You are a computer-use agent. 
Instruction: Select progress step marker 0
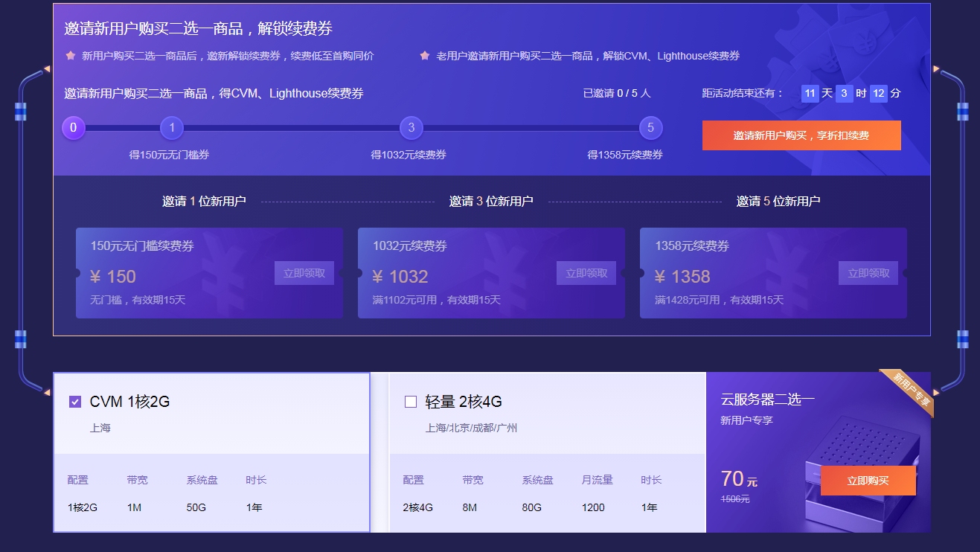click(x=74, y=127)
